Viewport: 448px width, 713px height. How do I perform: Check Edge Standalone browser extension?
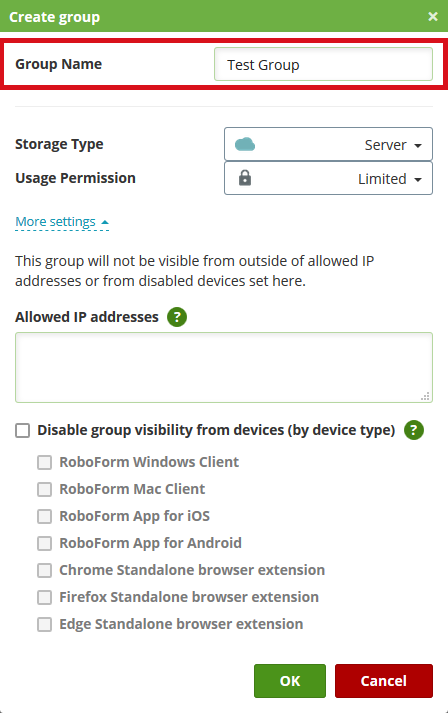click(45, 624)
